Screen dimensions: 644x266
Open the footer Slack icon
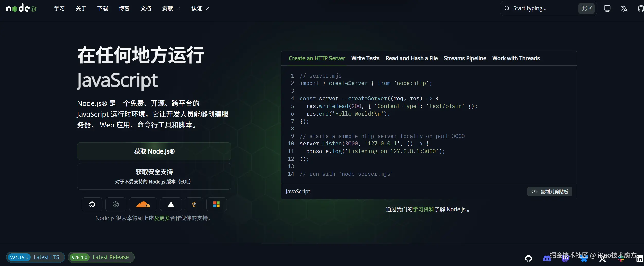pyautogui.click(x=621, y=259)
